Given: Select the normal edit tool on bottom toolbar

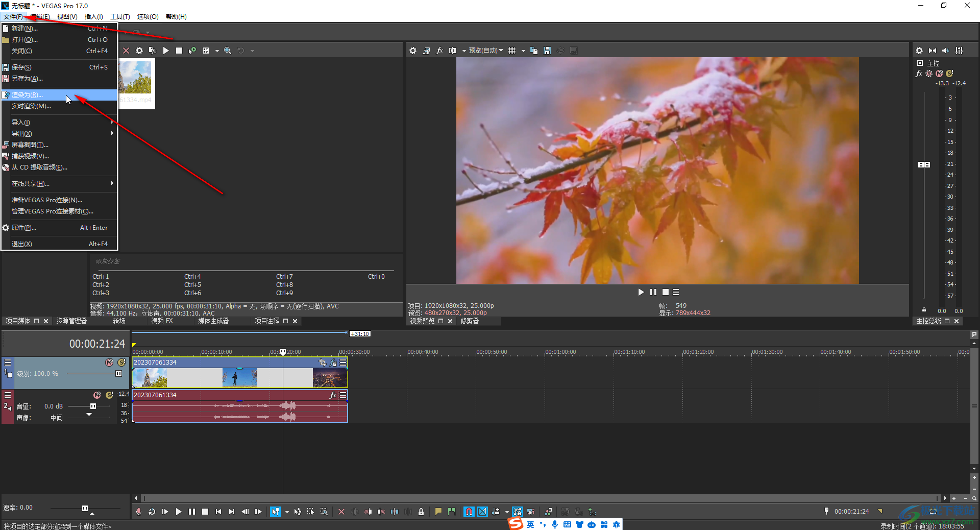Looking at the screenshot, I should click(x=276, y=512).
